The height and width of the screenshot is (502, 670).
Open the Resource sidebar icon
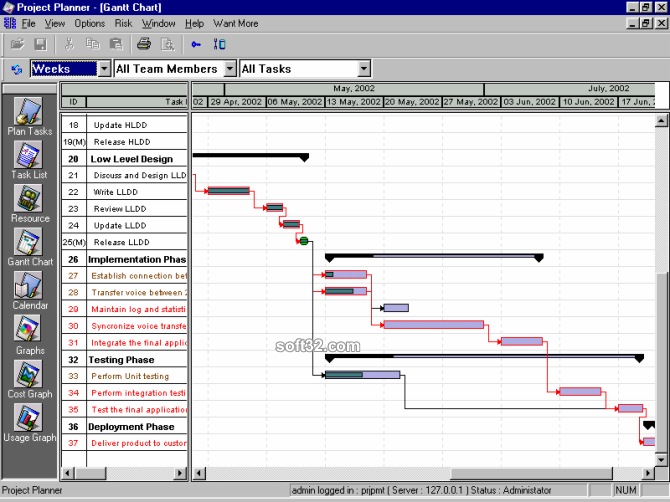(29, 199)
